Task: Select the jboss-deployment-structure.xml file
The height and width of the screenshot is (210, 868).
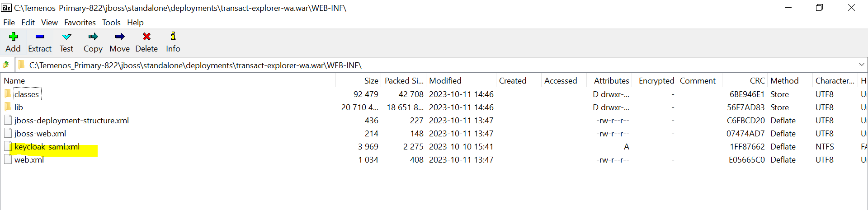Action: click(71, 121)
